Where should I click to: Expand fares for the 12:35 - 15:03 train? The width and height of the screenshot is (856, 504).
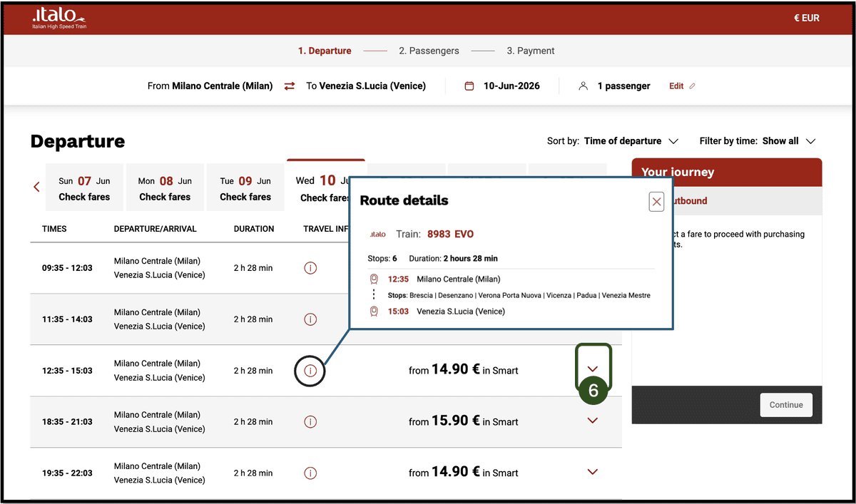(x=592, y=369)
